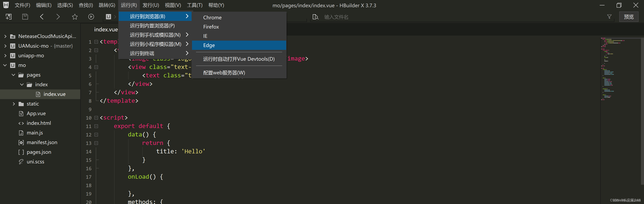Fold code at line 12 data()
This screenshot has height=204, width=644.
(x=96, y=135)
